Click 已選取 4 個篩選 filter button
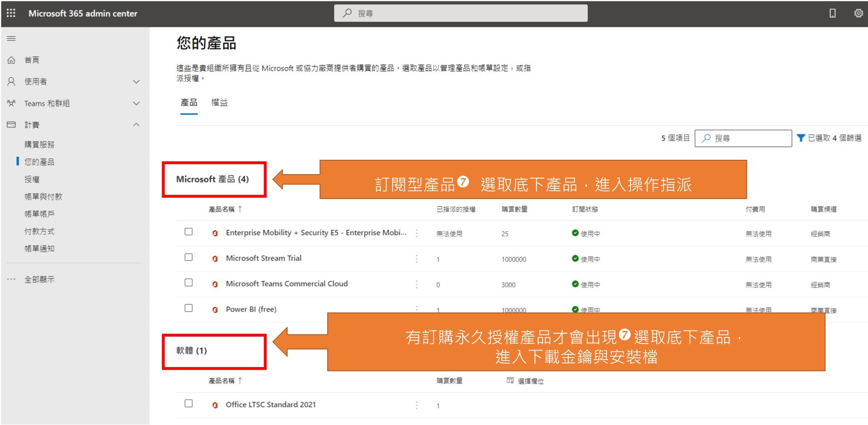 829,138
